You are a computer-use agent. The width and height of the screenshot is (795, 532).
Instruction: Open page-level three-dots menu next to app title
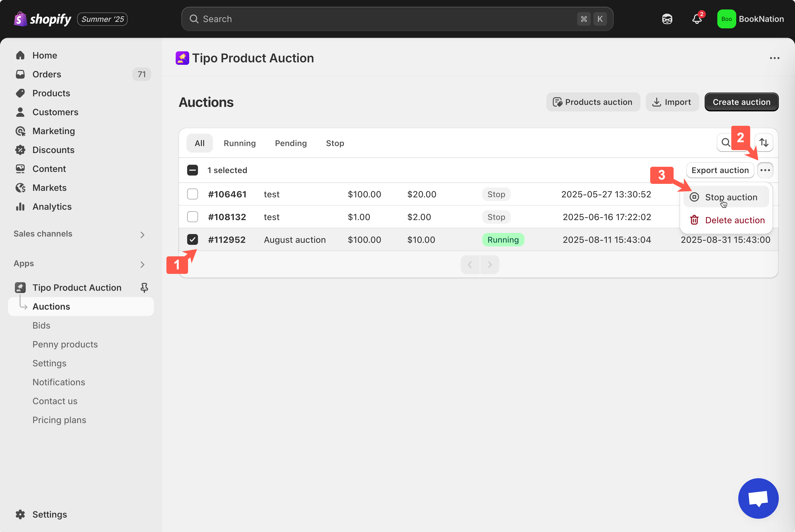click(x=774, y=58)
